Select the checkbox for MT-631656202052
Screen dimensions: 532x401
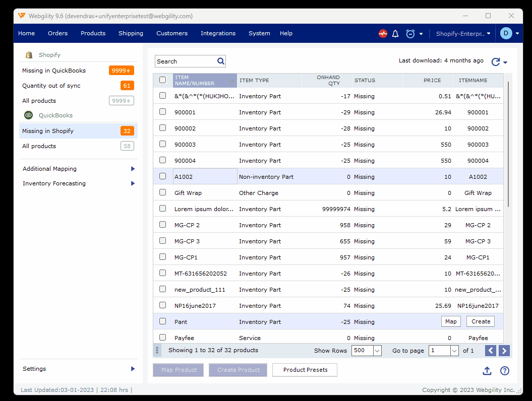(x=163, y=273)
